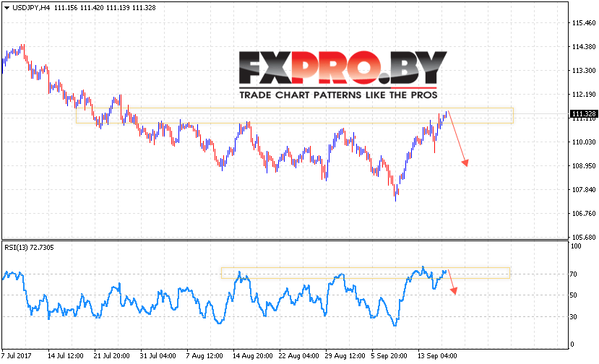
Task: Select the OHLC values 111.156 111.420 111.139 111.328
Action: 105,8
